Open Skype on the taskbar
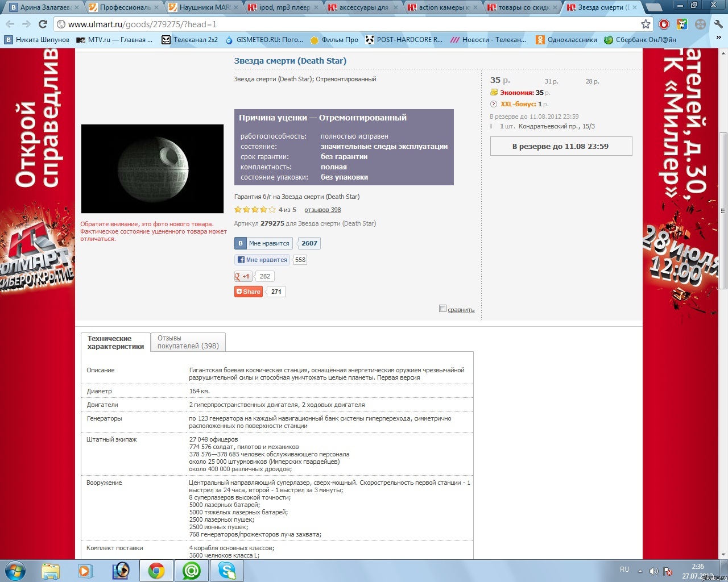728x582 pixels. (227, 571)
